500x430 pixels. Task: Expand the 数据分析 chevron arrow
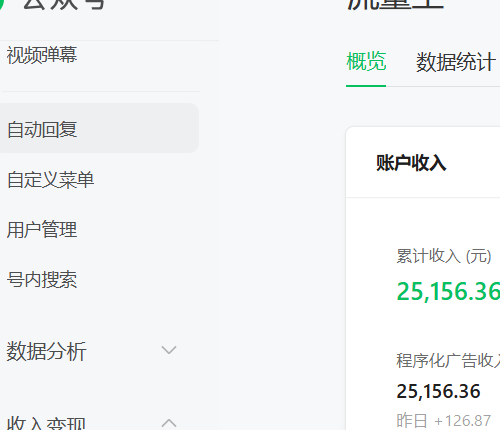(x=169, y=350)
